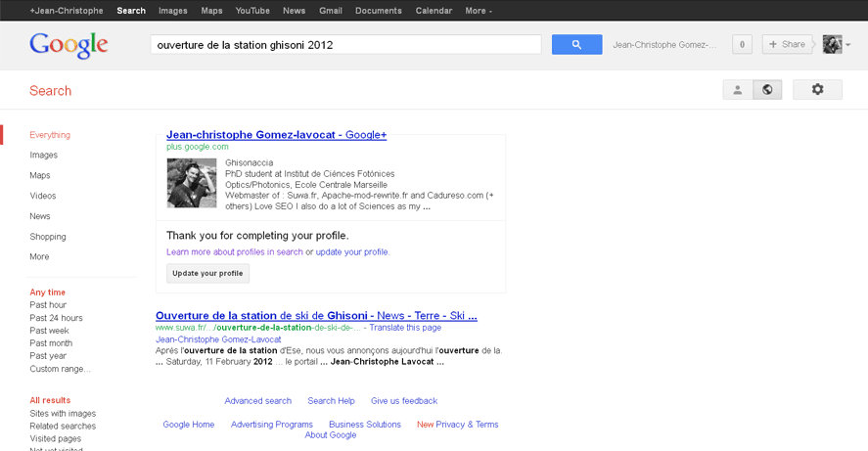Select the All results filter
868x451 pixels.
click(x=50, y=400)
